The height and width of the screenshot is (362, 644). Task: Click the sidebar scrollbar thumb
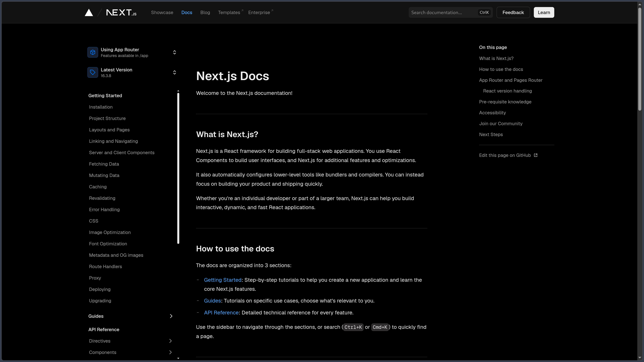pyautogui.click(x=178, y=168)
